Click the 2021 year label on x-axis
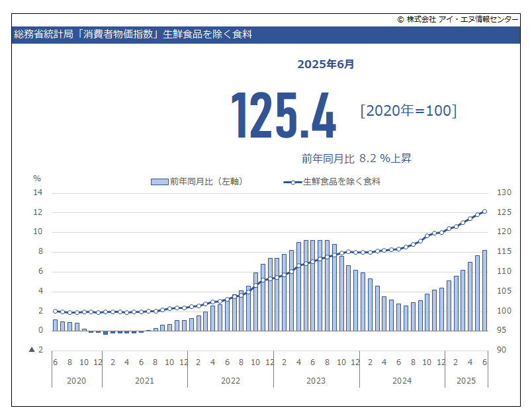Screen dimensions: 532x420 [x=144, y=381]
